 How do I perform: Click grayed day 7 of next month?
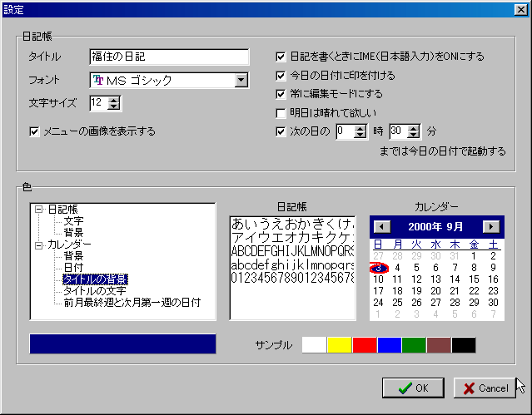494,314
